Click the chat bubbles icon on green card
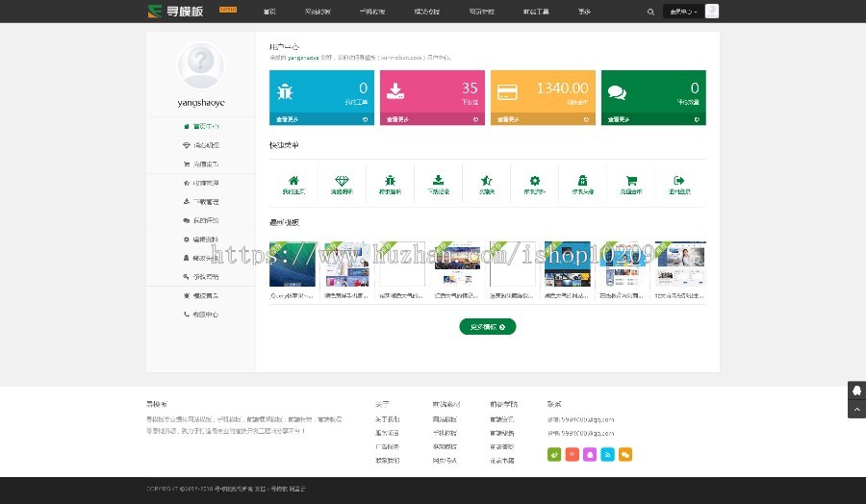The height and width of the screenshot is (504, 866). tap(617, 92)
